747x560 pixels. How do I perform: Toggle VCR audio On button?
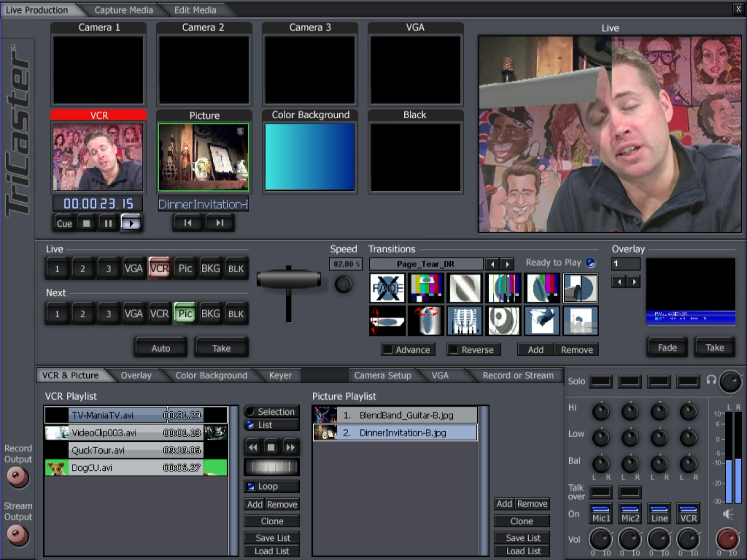click(688, 513)
